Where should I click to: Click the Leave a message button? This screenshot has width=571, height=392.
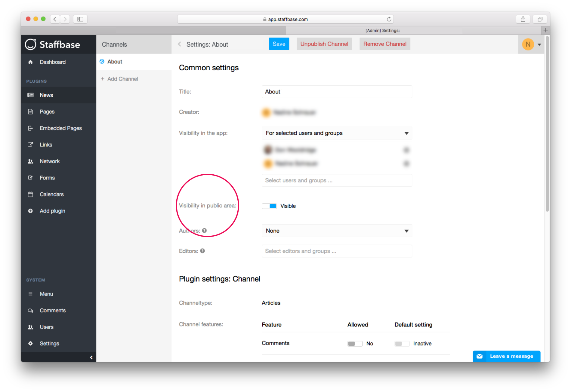coord(507,356)
